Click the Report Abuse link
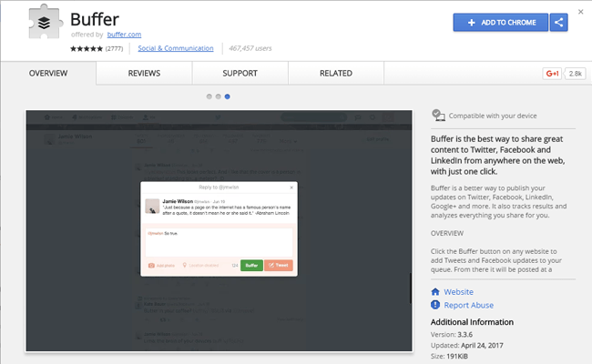Viewport: 592px width, 364px height. tap(468, 305)
